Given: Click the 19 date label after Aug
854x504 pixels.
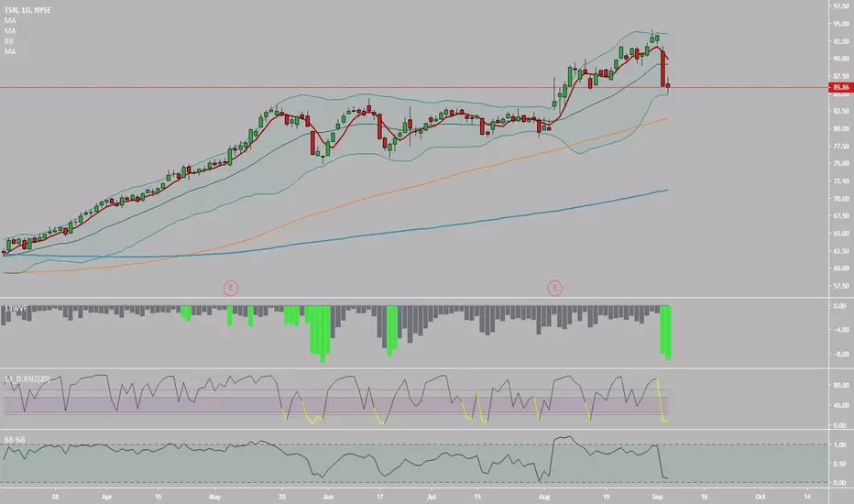Looking at the screenshot, I should tap(606, 497).
